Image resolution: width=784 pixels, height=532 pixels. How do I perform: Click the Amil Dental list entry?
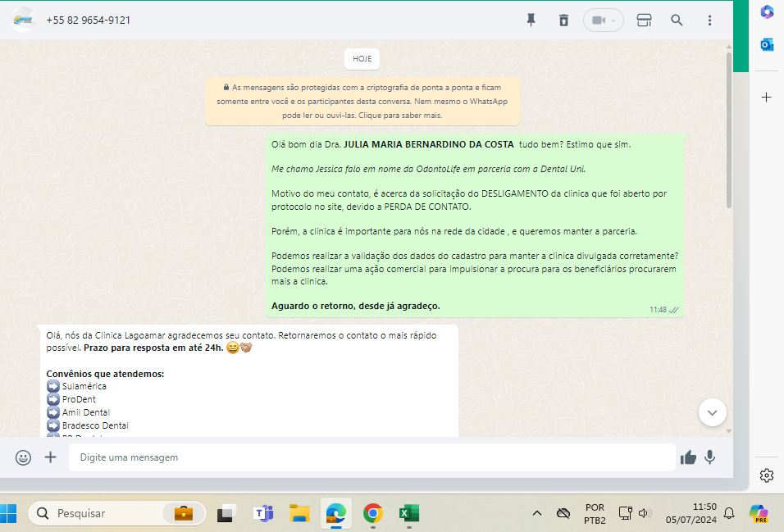(x=79, y=412)
